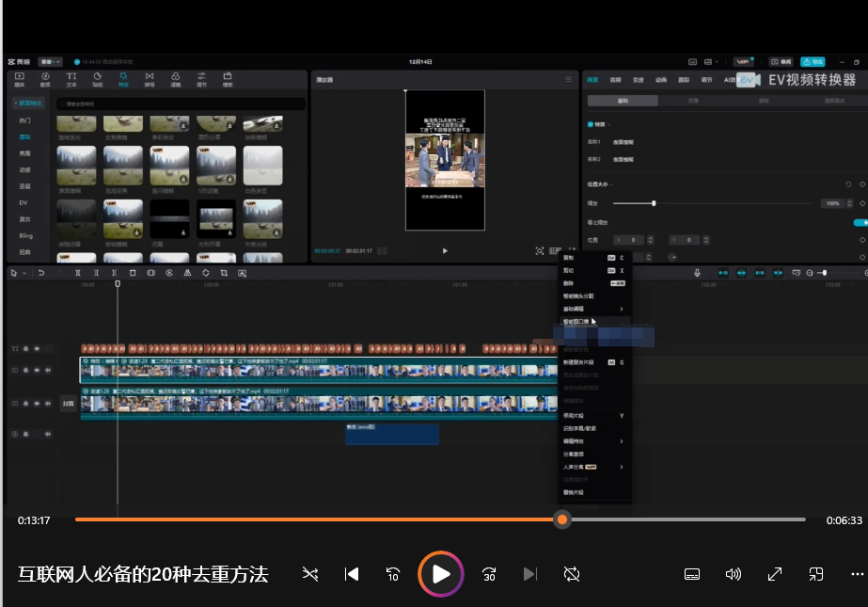
Task: Click the timeline zoom slider handle
Action: 824,273
